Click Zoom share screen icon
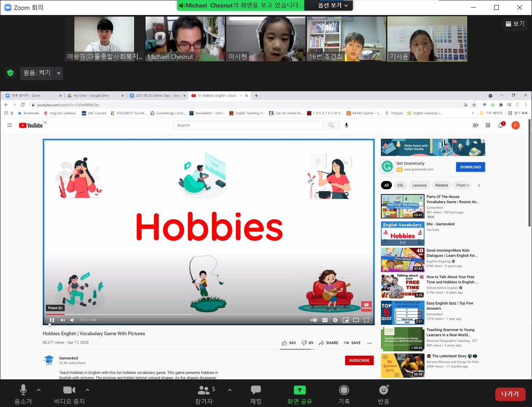Image resolution: width=532 pixels, height=407 pixels. (299, 390)
